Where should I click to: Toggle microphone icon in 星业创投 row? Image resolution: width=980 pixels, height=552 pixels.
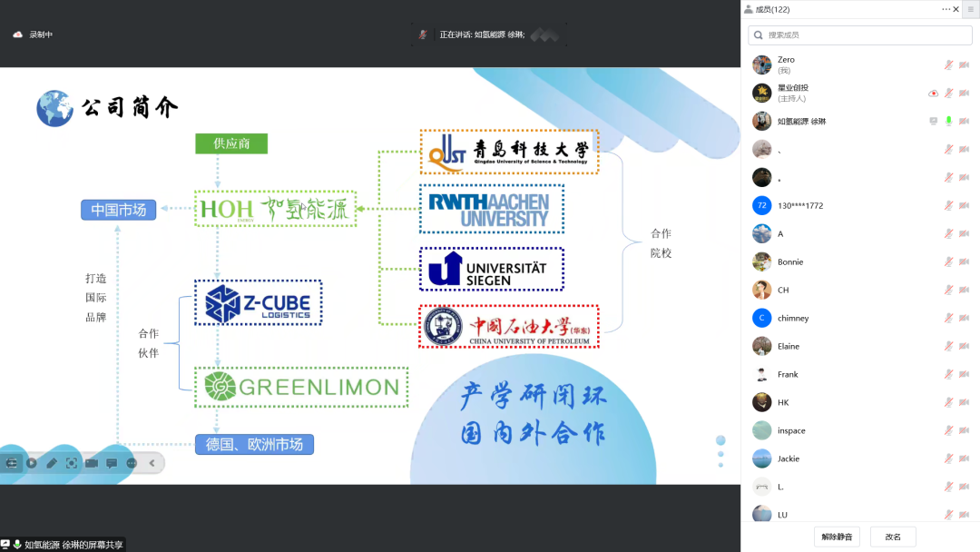(x=949, y=94)
